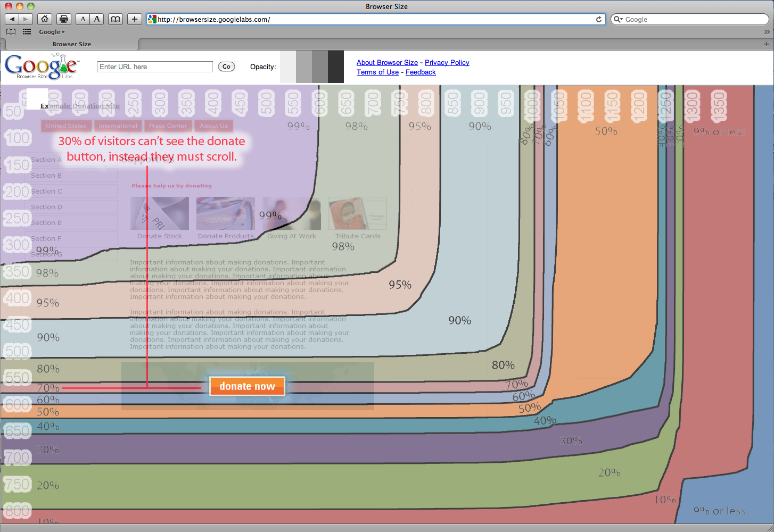Open bookmarks via toolbar book icon
774x532 pixels.
click(116, 19)
